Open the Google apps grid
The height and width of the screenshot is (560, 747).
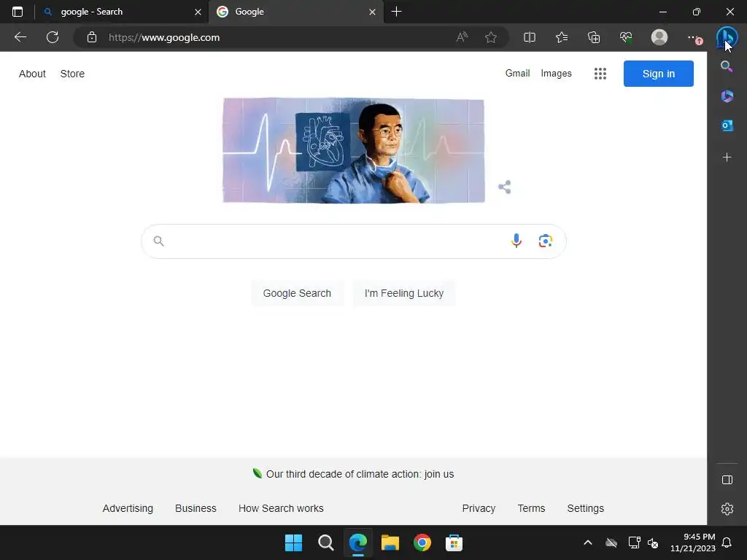coord(600,74)
